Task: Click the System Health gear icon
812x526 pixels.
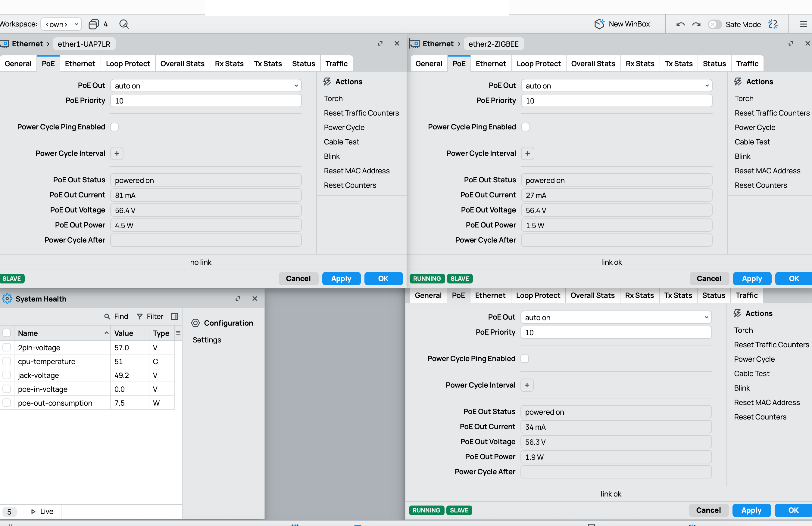Action: 7,299
